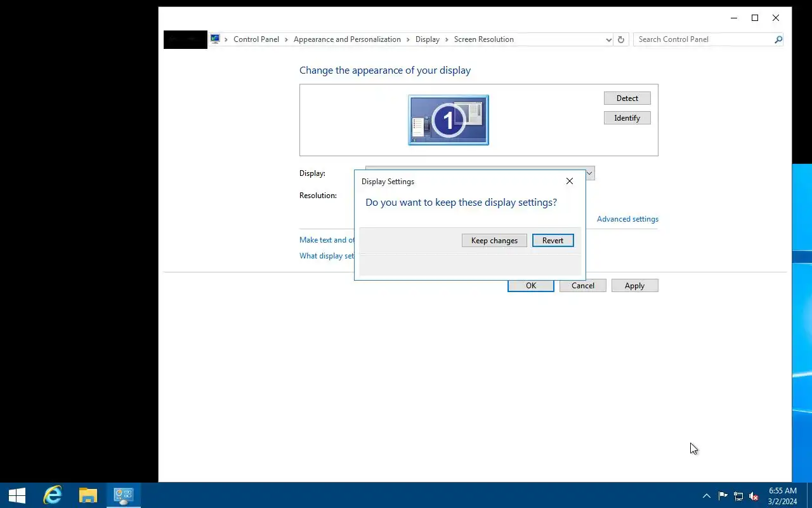Launch Internet Explorer from taskbar
This screenshot has height=508, width=812.
(x=52, y=495)
